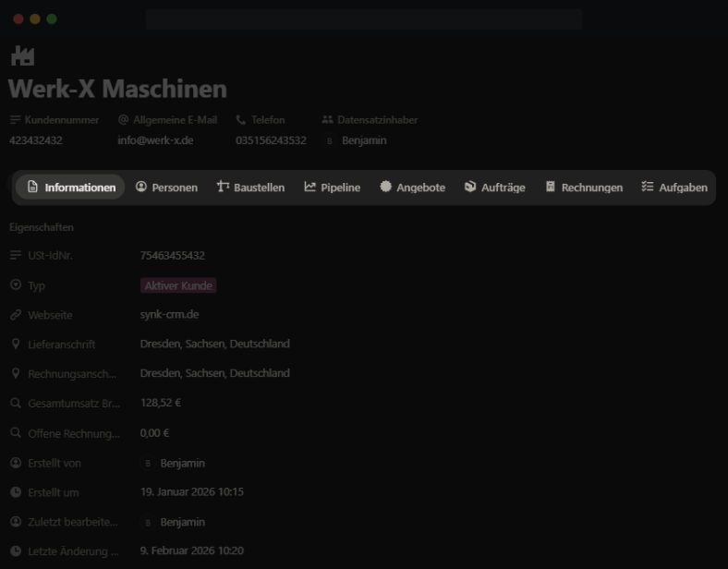Click the location pin icon next to Lieferanschrift
The width and height of the screenshot is (728, 569).
[16, 345]
